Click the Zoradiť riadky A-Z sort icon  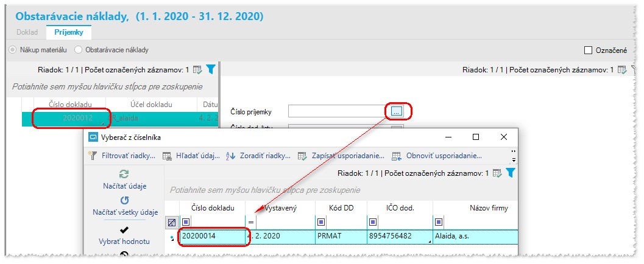[230, 156]
